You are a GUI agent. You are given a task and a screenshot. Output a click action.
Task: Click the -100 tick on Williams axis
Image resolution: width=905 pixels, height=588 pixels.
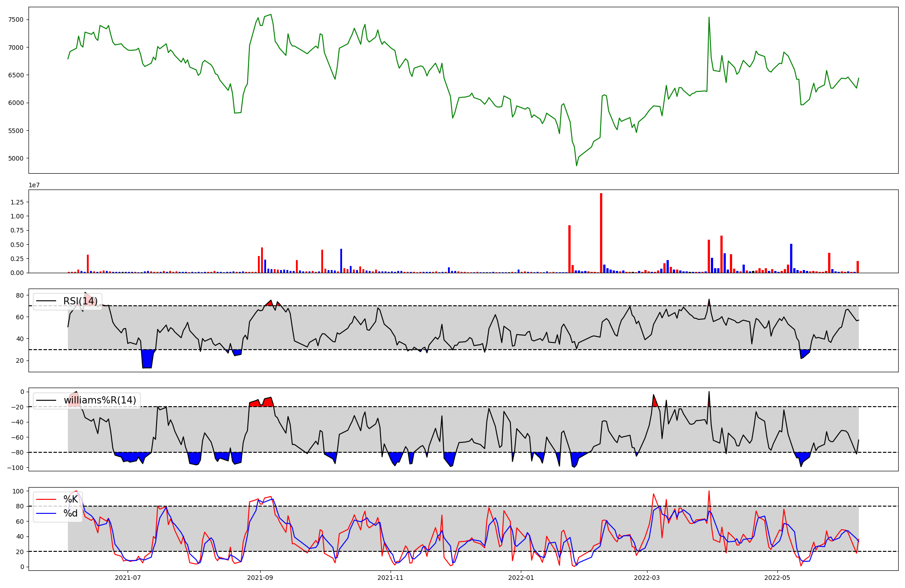click(14, 467)
